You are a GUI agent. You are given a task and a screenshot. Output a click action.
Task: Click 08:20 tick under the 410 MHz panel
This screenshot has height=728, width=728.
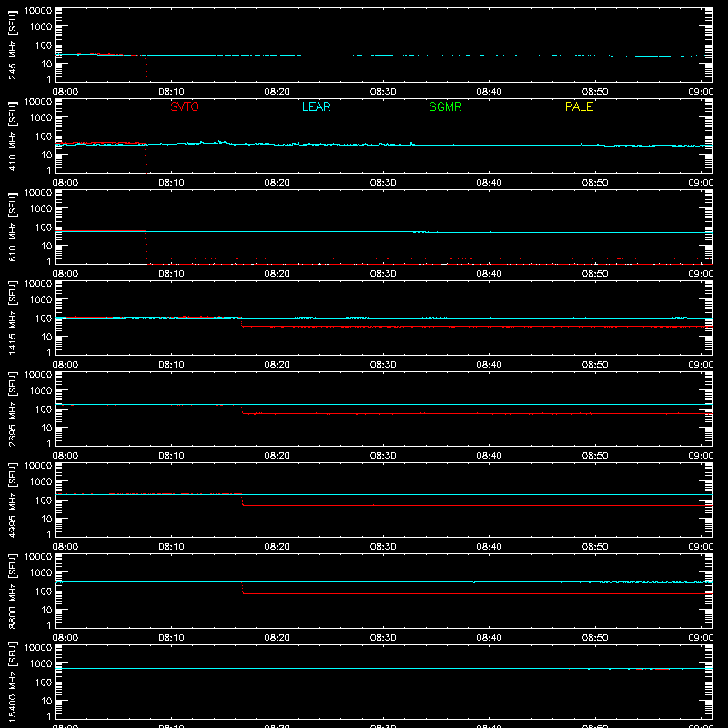click(278, 183)
